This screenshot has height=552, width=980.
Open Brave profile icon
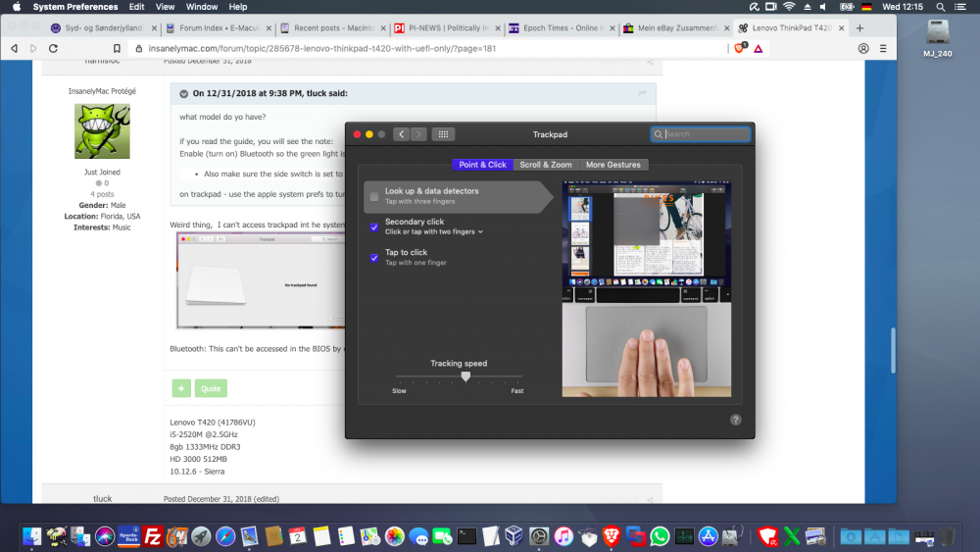pos(863,48)
